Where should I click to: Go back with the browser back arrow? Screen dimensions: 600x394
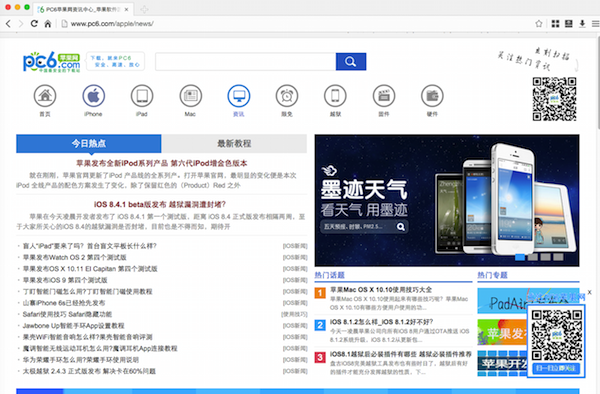(8, 24)
